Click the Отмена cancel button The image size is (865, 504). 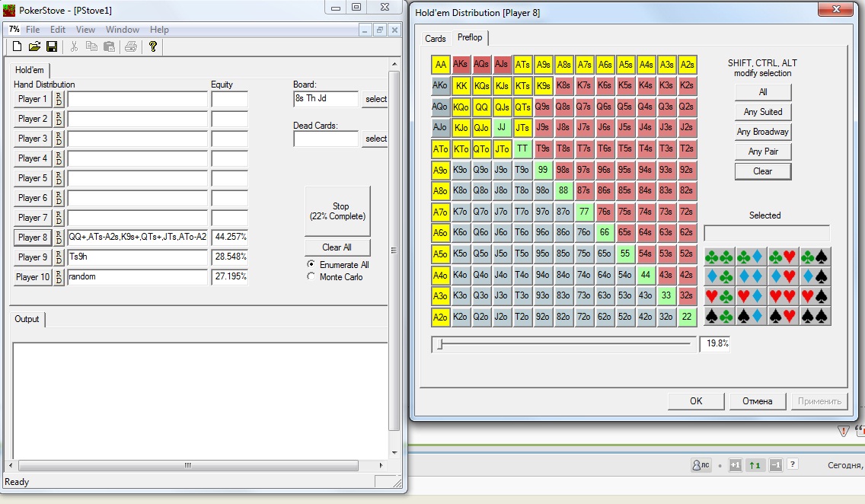pyautogui.click(x=758, y=401)
